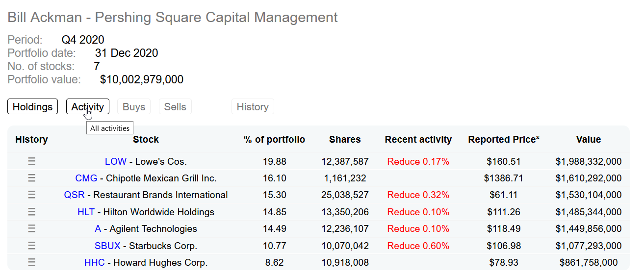
Task: Click history icon for Agilent Technologies row
Action: 31,228
